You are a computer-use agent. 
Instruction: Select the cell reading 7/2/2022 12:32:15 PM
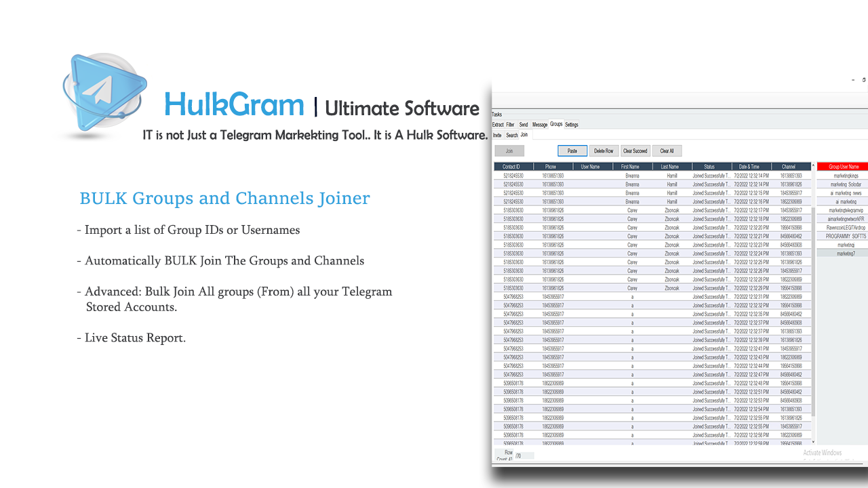click(751, 193)
